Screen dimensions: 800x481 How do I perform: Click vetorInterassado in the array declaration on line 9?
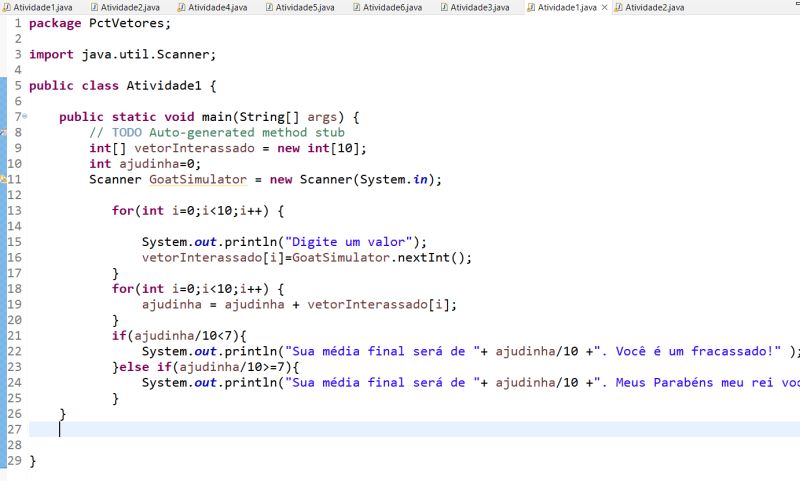(194, 148)
